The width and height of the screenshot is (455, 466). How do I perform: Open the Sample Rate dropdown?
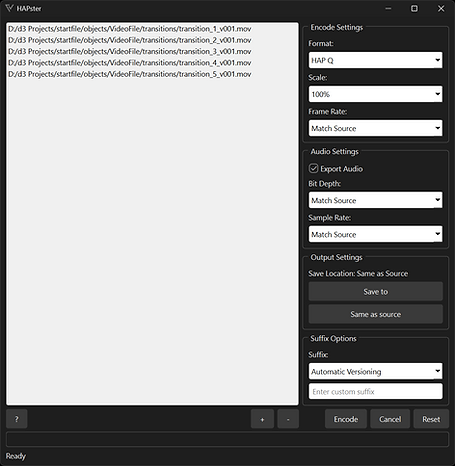[x=376, y=234]
